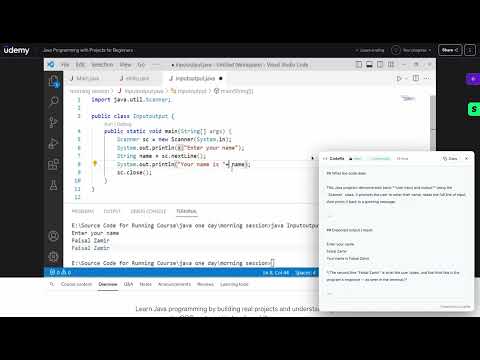Select the Overview tab

click(108, 284)
